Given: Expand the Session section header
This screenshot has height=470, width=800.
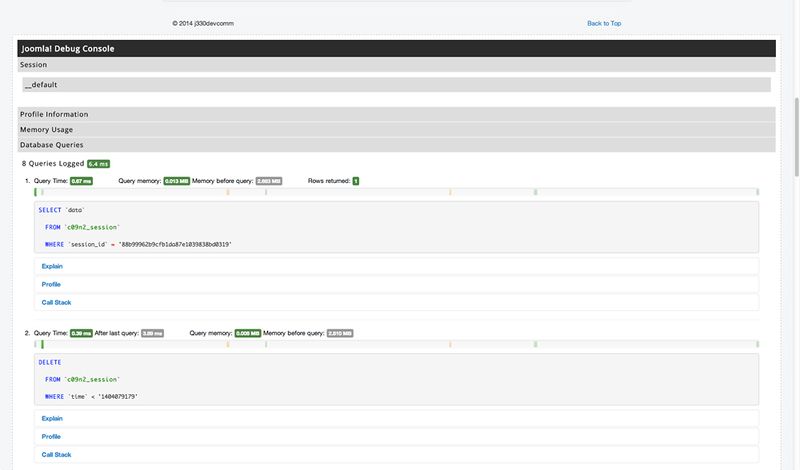Looking at the screenshot, I should click(x=34, y=65).
